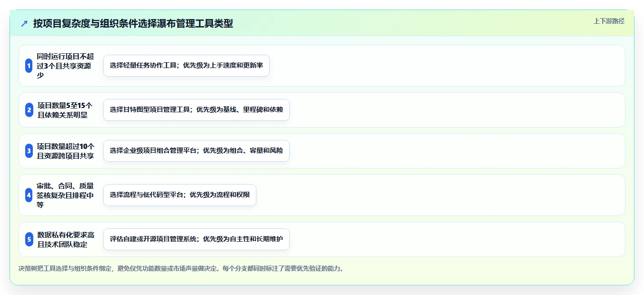Select 选择流程与低代码型平台 recommendation box

(x=180, y=195)
